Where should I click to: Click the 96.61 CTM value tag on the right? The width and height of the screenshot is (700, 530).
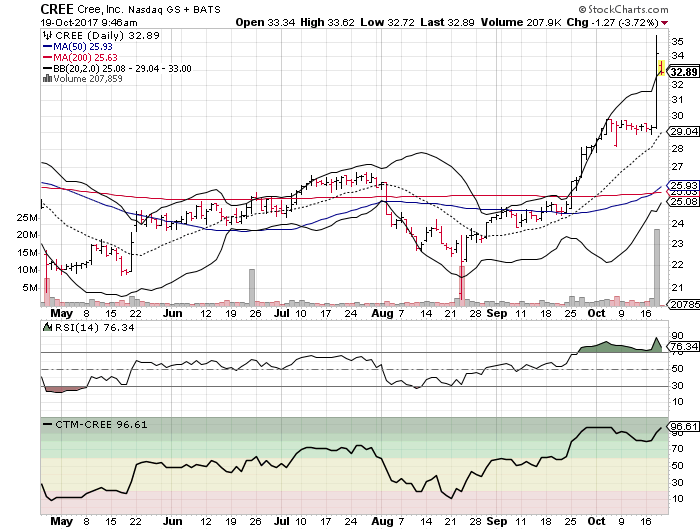tap(683, 426)
